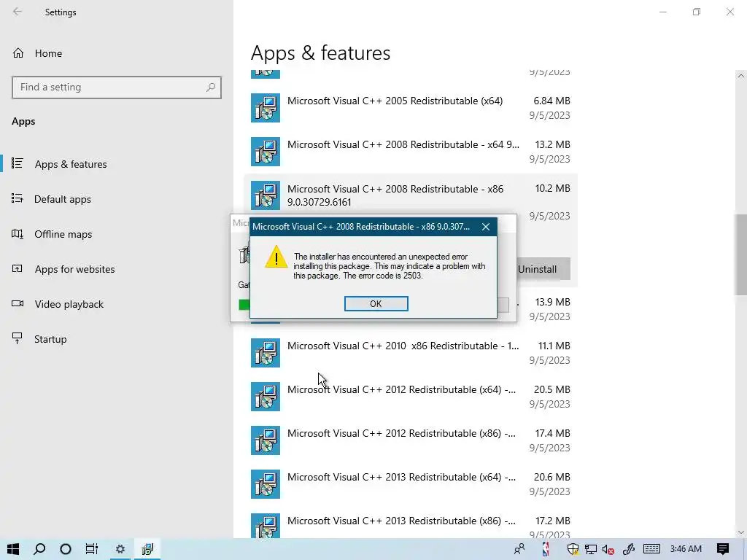Click installer icon for Visual C++ 2008 x64
This screenshot has width=747, height=560.
(x=266, y=152)
